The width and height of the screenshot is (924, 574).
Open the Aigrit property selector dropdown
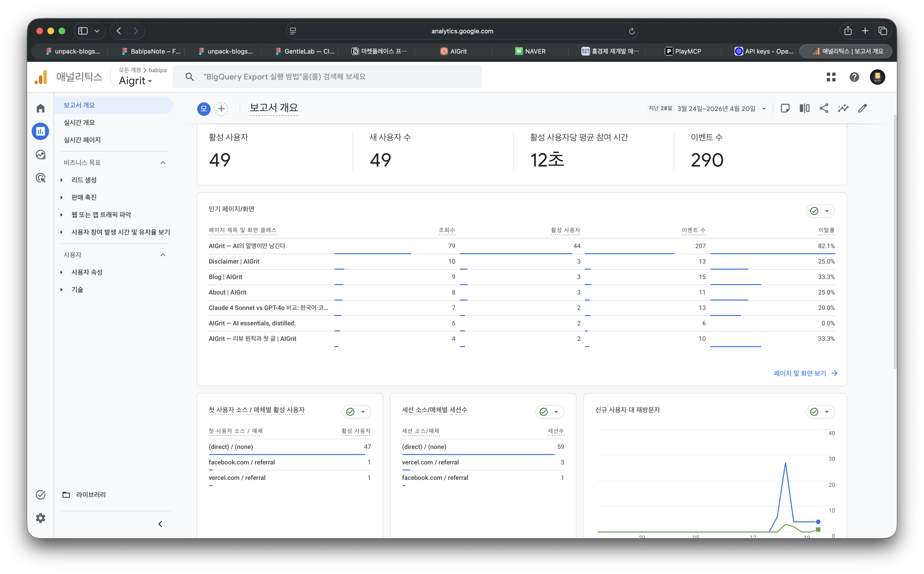[136, 81]
